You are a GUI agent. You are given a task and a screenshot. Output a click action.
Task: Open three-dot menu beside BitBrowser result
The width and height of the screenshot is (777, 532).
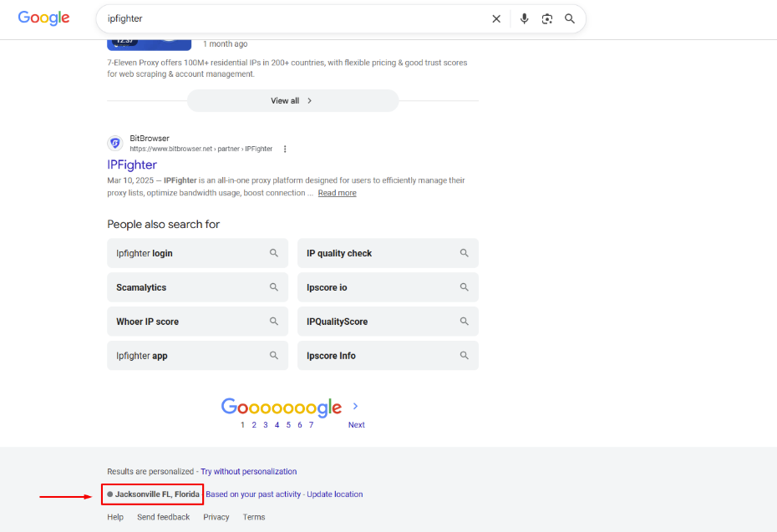pyautogui.click(x=285, y=149)
